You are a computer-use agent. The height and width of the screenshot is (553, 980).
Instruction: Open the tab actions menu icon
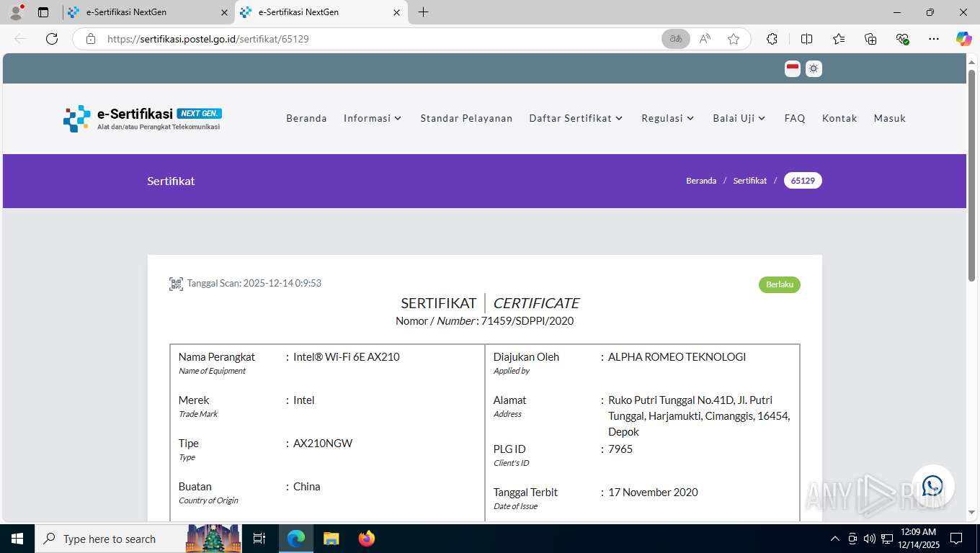click(x=43, y=12)
